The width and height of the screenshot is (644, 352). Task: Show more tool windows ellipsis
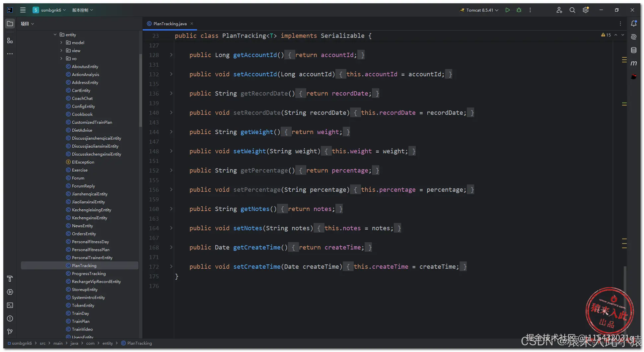coord(10,54)
